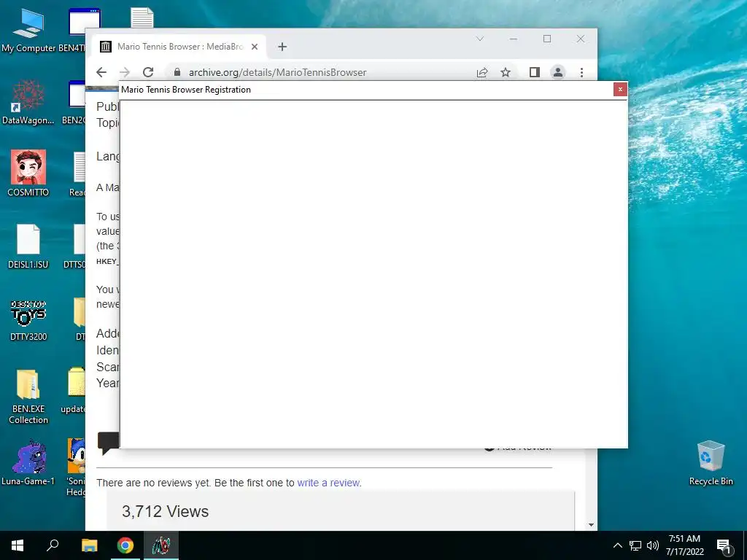This screenshot has width=747, height=560.
Task: Open taskbar search
Action: tap(53, 545)
